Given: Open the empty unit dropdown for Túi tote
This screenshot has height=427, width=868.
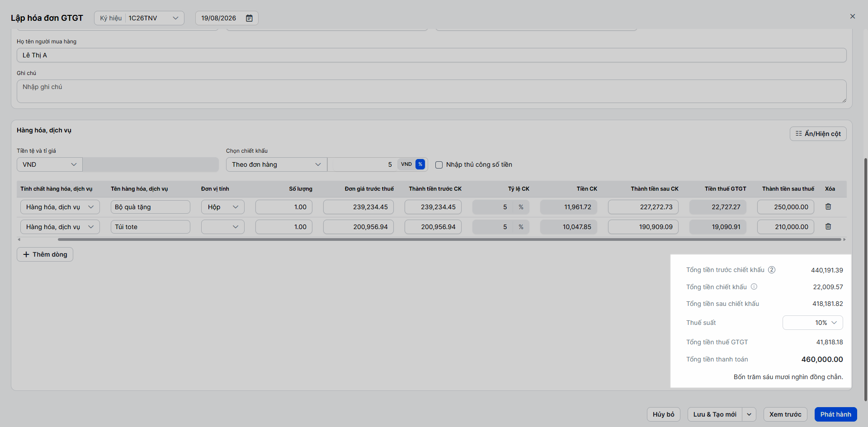Looking at the screenshot, I should pos(223,227).
